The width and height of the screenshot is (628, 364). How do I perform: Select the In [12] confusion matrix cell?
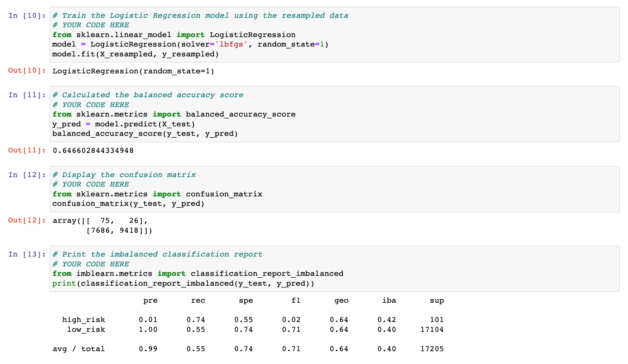[x=334, y=189]
